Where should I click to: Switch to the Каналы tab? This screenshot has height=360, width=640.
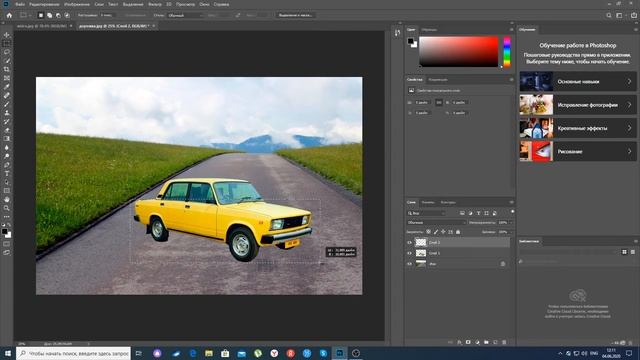click(428, 202)
